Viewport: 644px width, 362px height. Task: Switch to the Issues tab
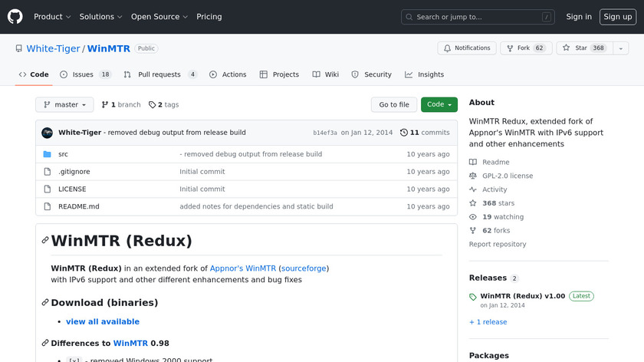tap(82, 74)
